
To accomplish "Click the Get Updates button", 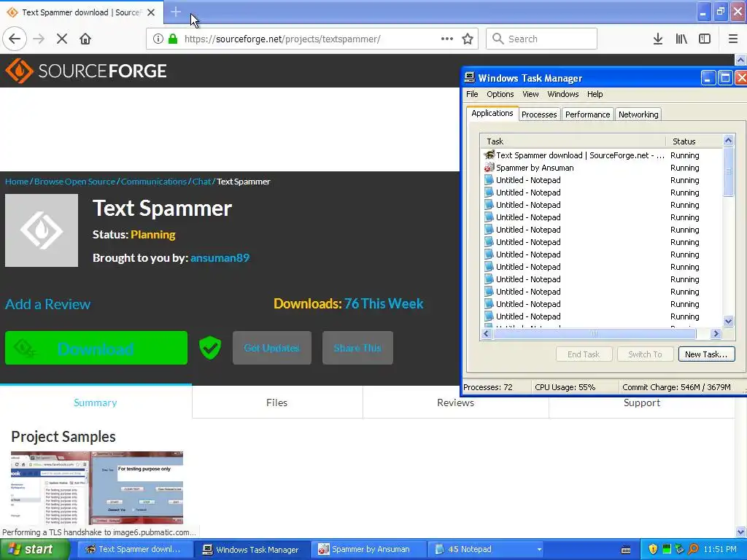I will [272, 348].
